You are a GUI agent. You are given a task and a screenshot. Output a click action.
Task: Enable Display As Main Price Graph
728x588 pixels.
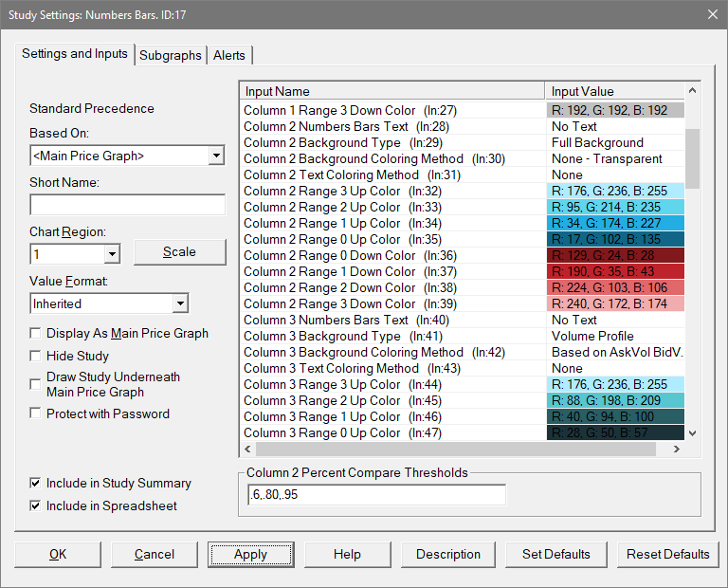pos(36,334)
